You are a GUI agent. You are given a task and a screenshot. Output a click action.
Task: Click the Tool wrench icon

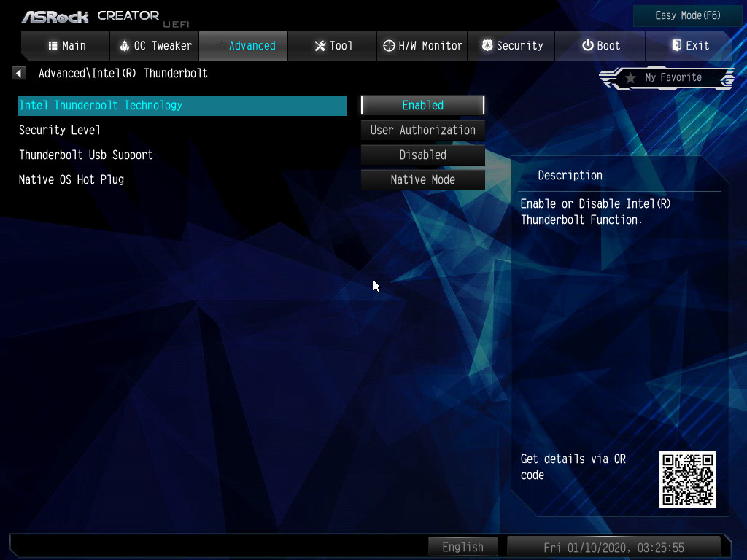click(320, 46)
